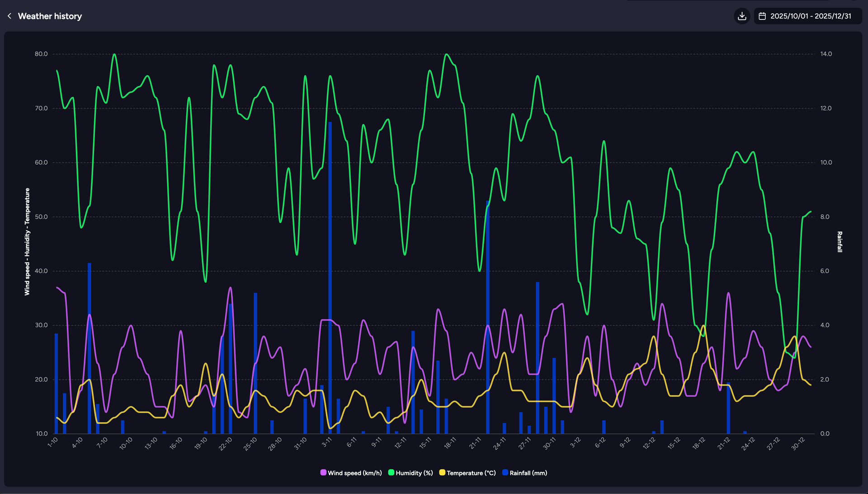Toggle the Wind speed (km/h) legend series
This screenshot has width=868, height=494.
pos(354,473)
